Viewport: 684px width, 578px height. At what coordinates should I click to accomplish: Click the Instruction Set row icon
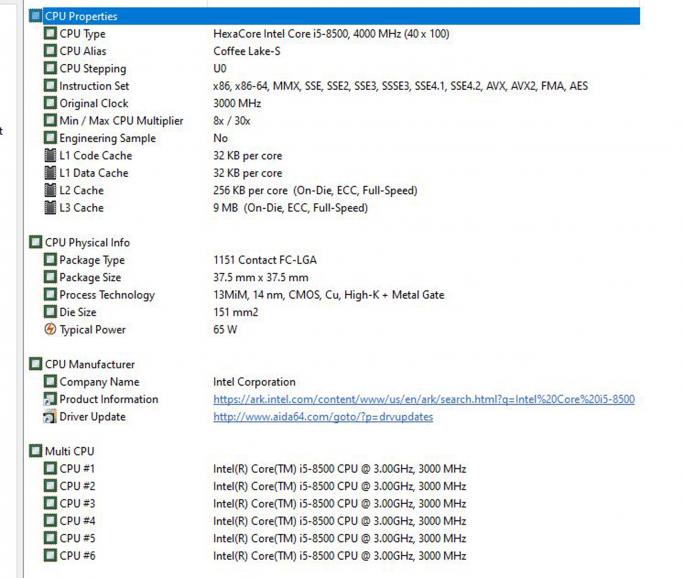point(50,86)
